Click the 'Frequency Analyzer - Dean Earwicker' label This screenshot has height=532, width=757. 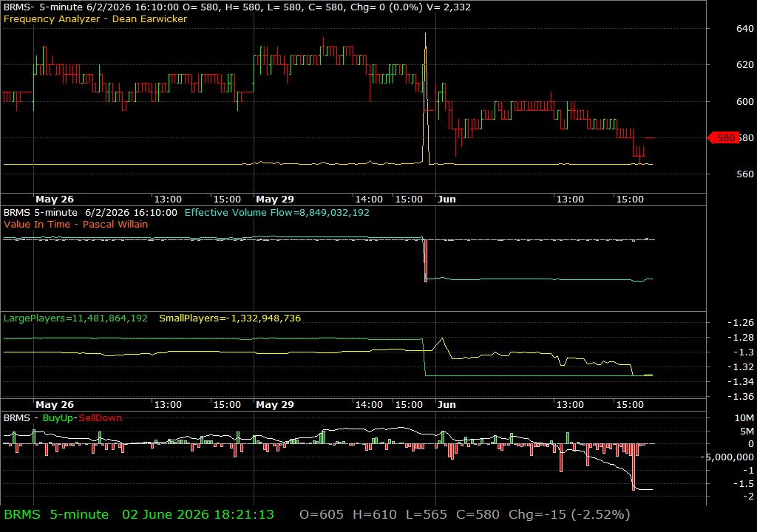click(95, 18)
